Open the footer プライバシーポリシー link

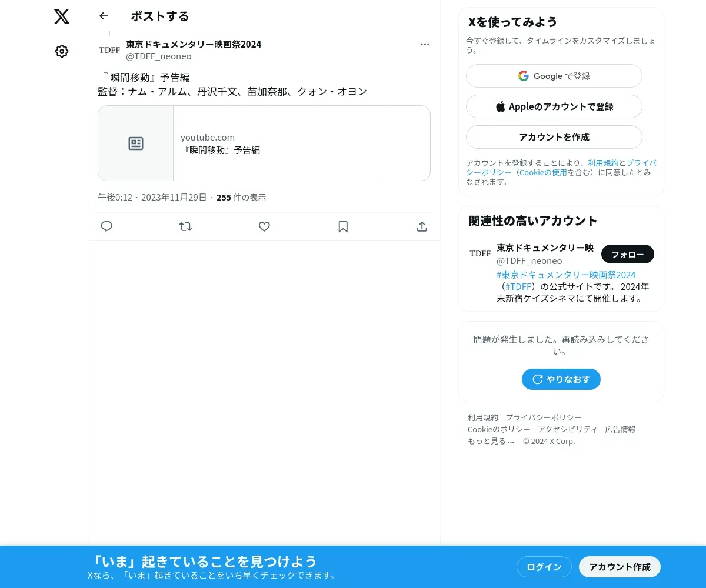pyautogui.click(x=544, y=417)
